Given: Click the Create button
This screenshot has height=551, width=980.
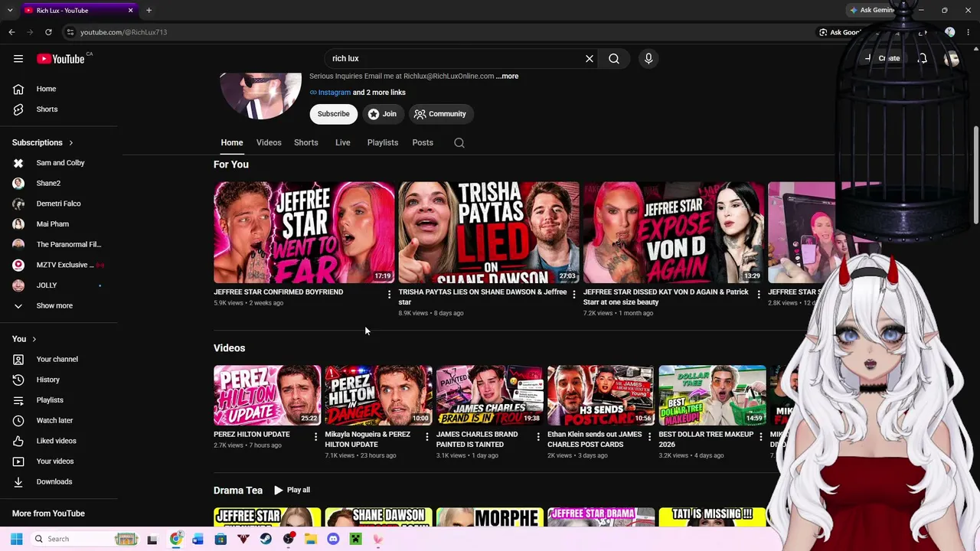Looking at the screenshot, I should [884, 58].
